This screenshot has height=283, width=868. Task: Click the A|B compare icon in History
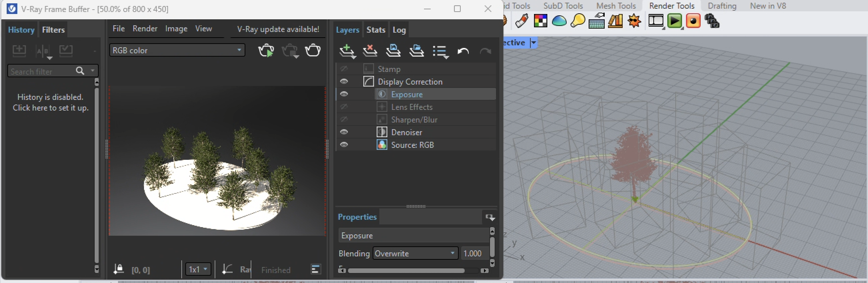point(43,51)
